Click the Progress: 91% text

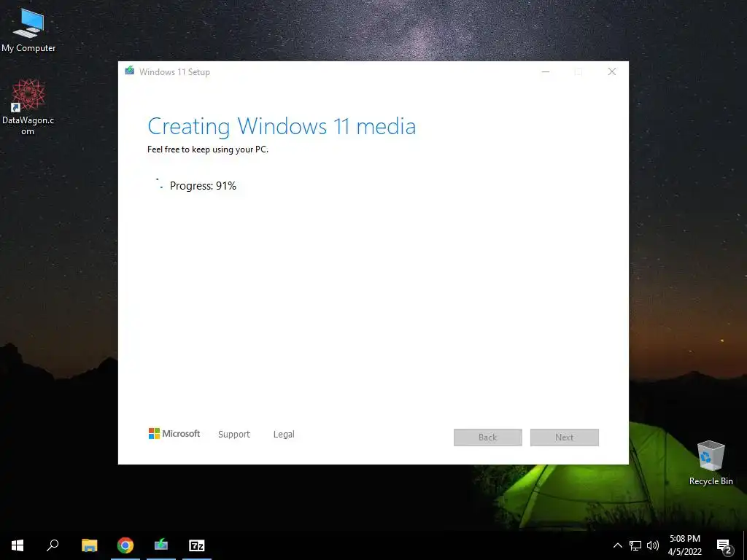[x=203, y=186]
